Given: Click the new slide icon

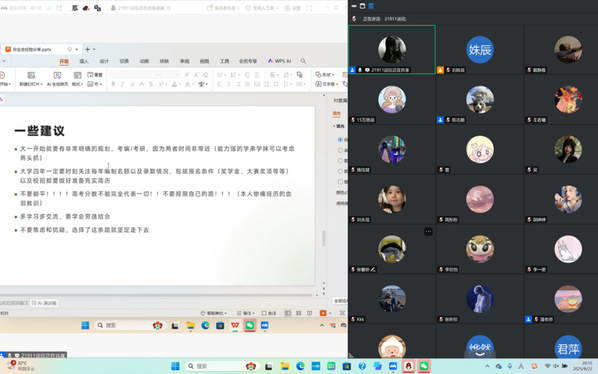Looking at the screenshot, I should (x=31, y=75).
